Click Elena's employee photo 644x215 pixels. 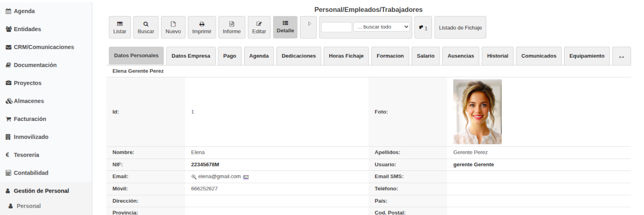(x=477, y=112)
